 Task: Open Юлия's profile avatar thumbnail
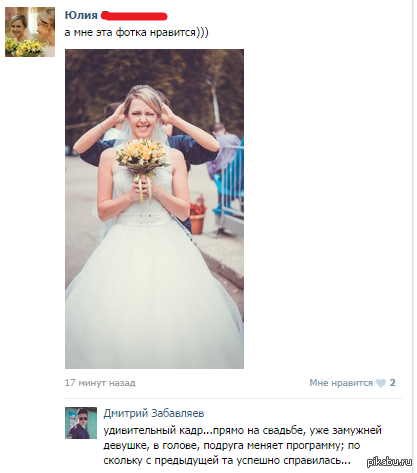pos(30,32)
